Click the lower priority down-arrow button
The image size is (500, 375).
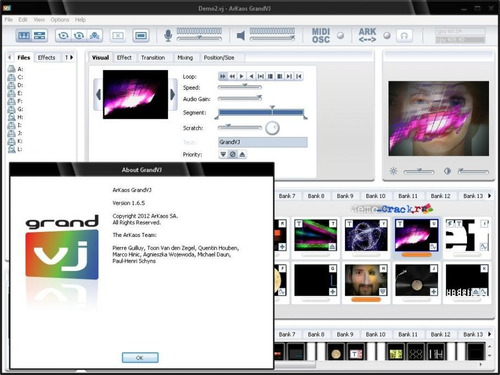coord(223,154)
